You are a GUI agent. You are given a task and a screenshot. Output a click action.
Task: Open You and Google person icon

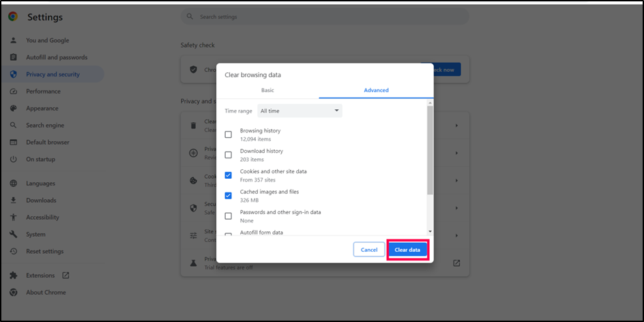pos(13,41)
